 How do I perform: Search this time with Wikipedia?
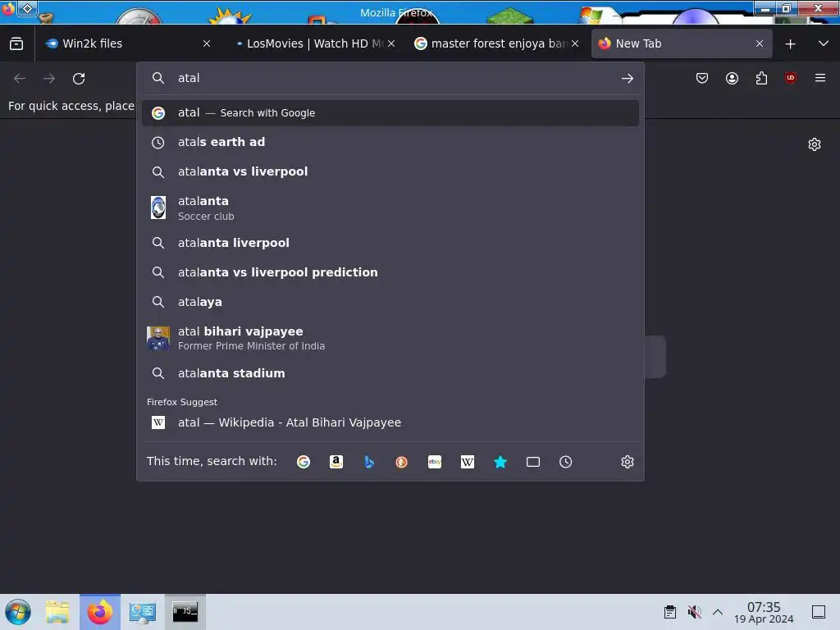(467, 462)
